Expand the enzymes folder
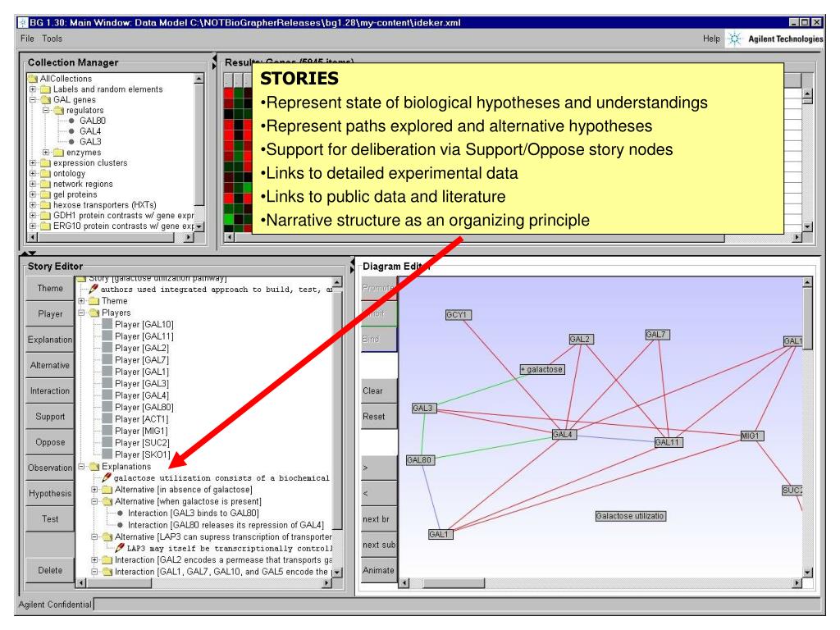The height and width of the screenshot is (630, 840). [x=46, y=153]
